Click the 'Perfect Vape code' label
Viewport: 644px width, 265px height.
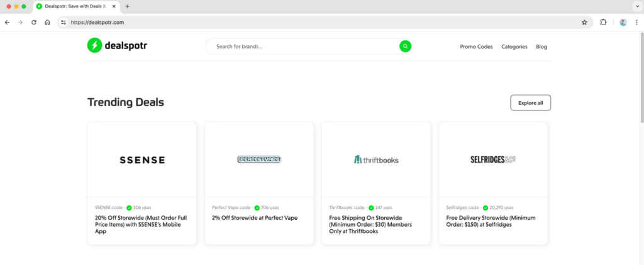(231, 208)
